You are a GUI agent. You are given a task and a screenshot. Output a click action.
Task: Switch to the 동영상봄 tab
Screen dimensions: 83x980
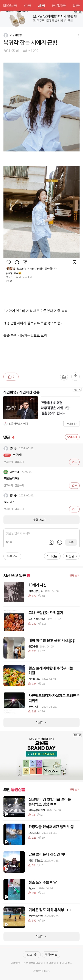coord(58,5)
